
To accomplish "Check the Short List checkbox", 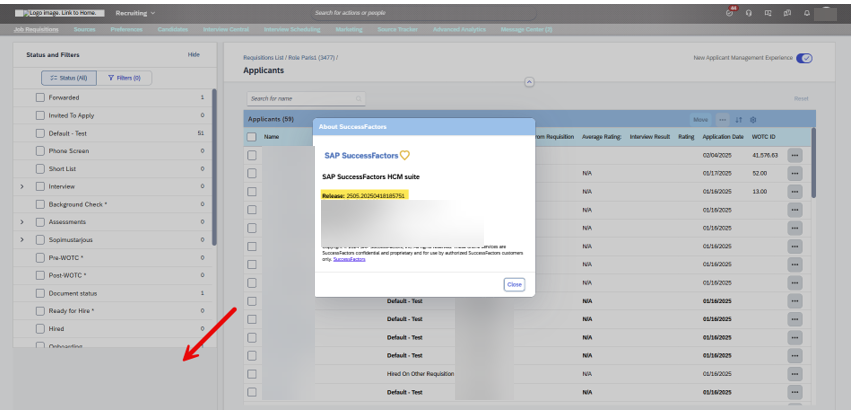I will (x=40, y=169).
